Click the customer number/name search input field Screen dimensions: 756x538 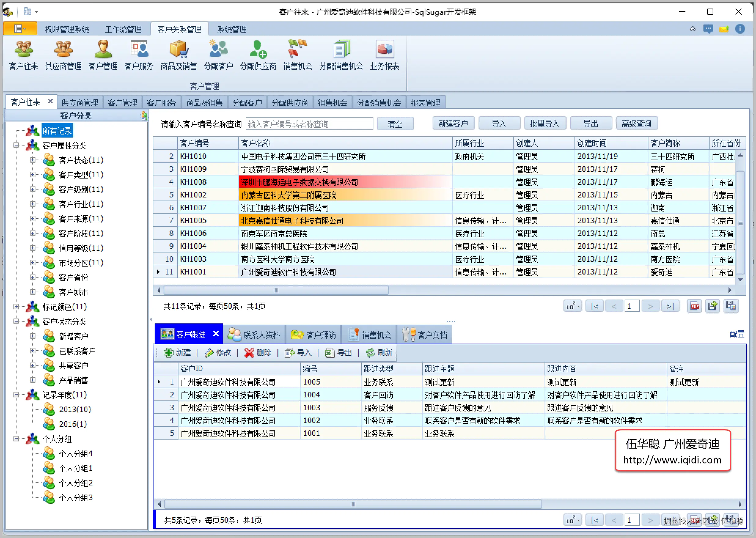click(x=309, y=124)
